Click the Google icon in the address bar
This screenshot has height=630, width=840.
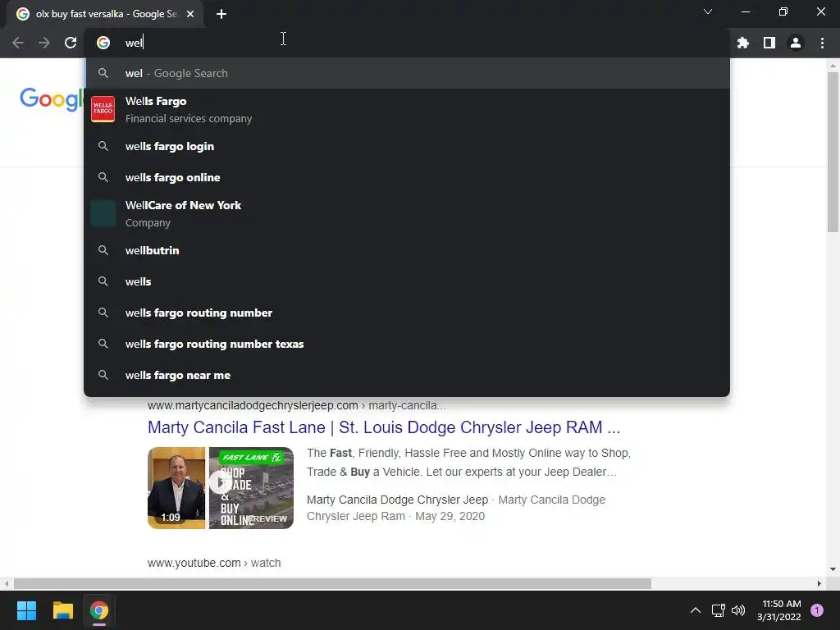103,43
